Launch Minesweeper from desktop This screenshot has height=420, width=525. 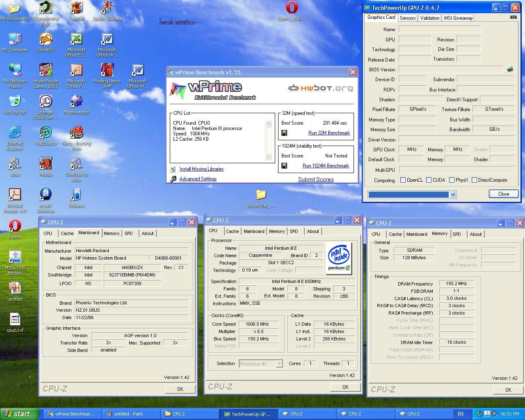76,105
